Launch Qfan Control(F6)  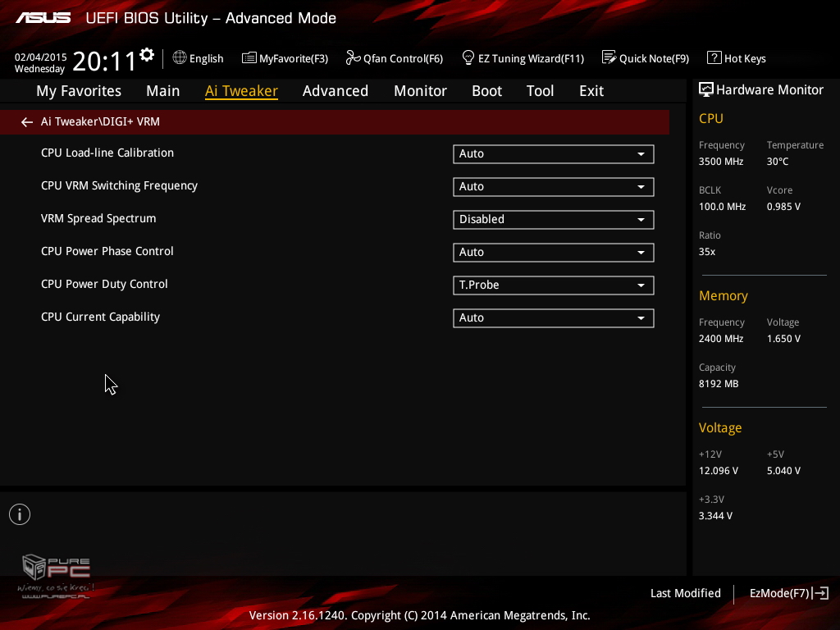pos(395,58)
